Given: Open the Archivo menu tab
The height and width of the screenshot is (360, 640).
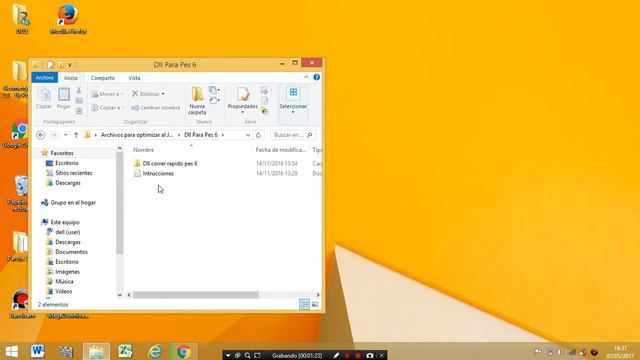Looking at the screenshot, I should 44,78.
